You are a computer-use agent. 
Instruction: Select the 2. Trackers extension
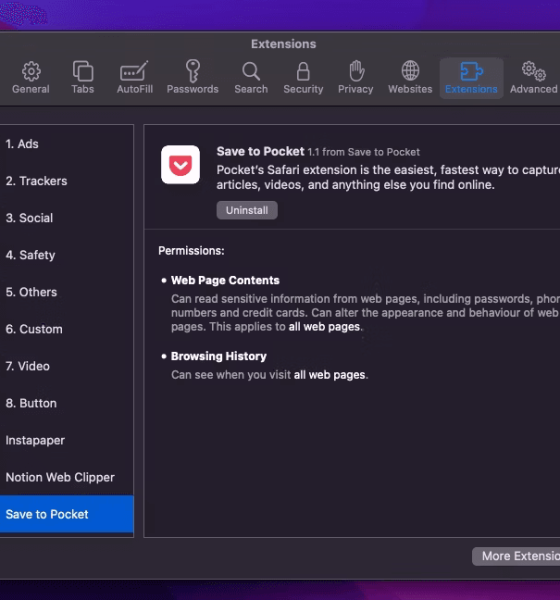pos(67,181)
